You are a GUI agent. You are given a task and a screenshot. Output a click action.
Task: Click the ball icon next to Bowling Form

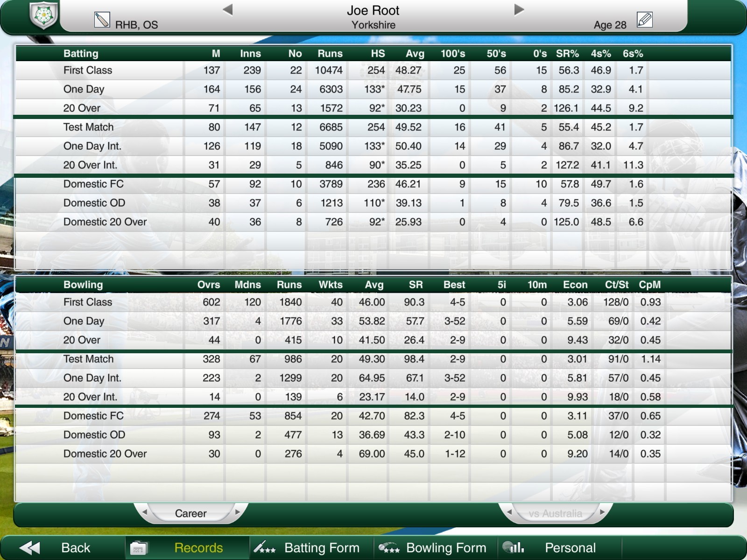pyautogui.click(x=388, y=547)
